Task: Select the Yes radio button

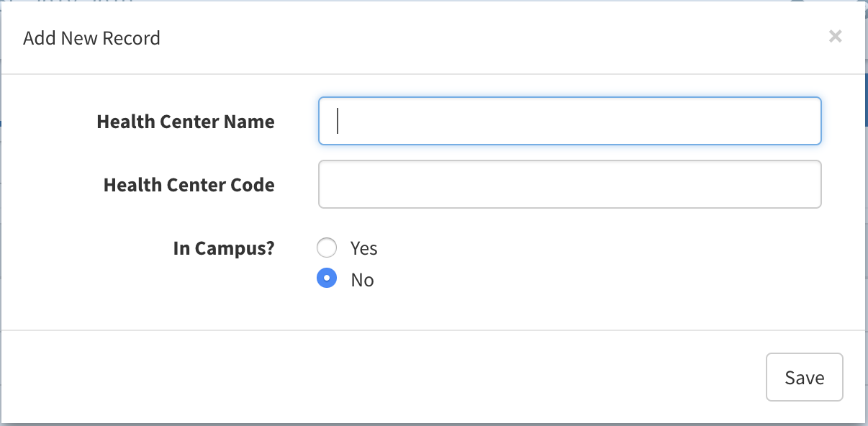Action: click(327, 248)
